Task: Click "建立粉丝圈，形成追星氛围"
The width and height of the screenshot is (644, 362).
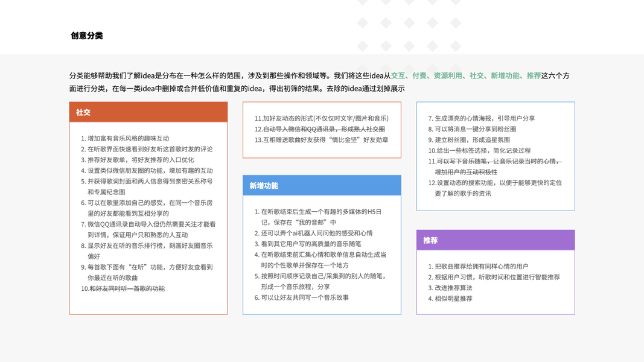Action: 468,139
